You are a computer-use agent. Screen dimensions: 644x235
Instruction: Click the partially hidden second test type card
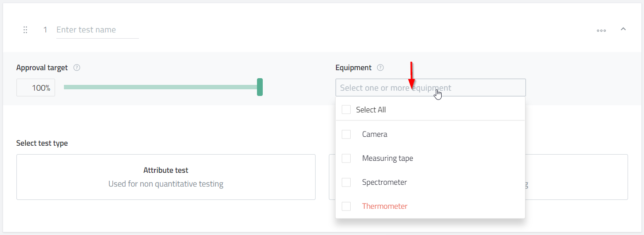coord(576,177)
